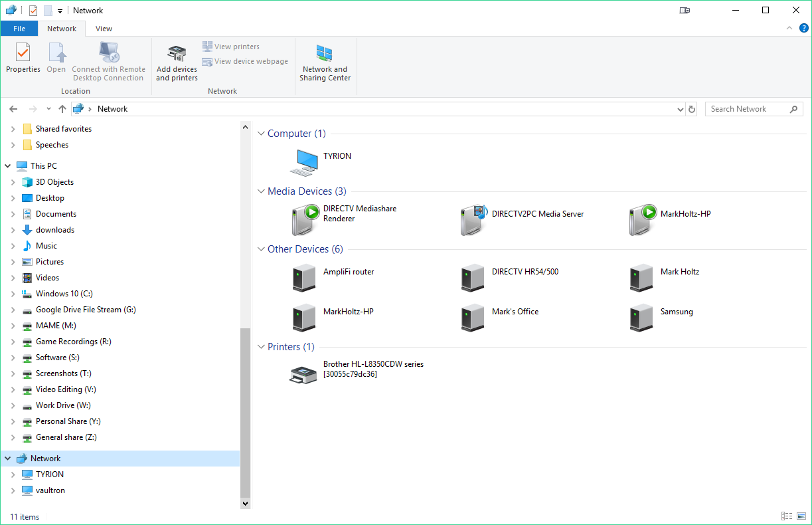
Task: Expand Windows 10 (C:) tree node
Action: pos(13,294)
